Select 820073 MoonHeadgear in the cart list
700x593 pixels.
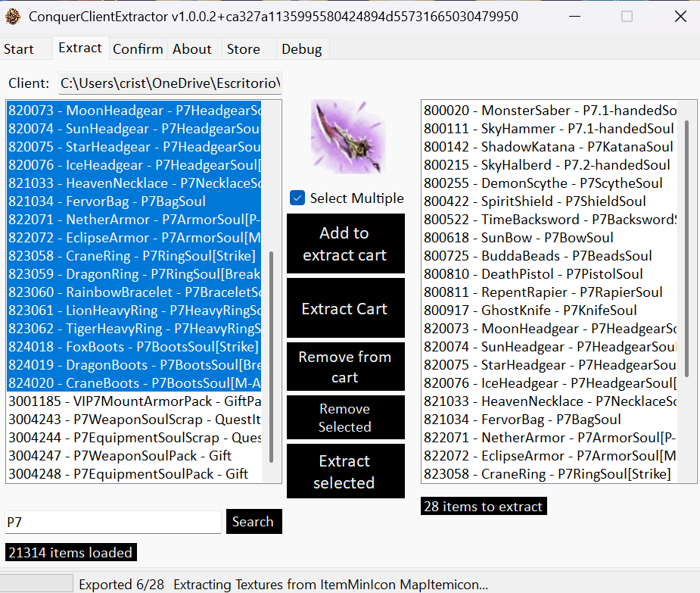point(549,329)
